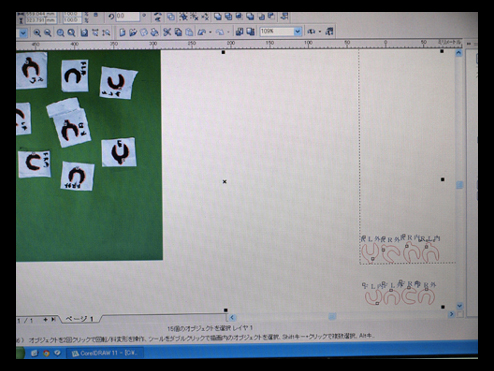Click the add page plus button
This screenshot has height=371, width=494.
45,320
